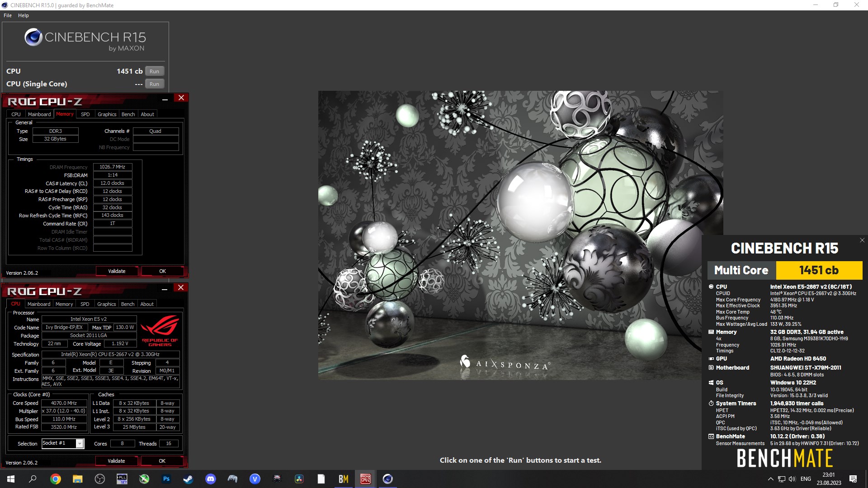Click the volume speaker tray icon
Screen dimensions: 868x488
tap(792, 479)
